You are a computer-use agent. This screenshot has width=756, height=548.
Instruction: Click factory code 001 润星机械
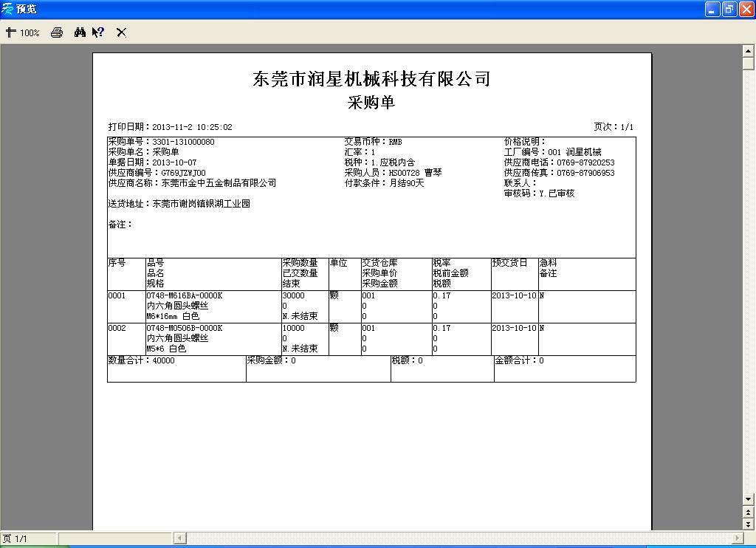click(574, 152)
